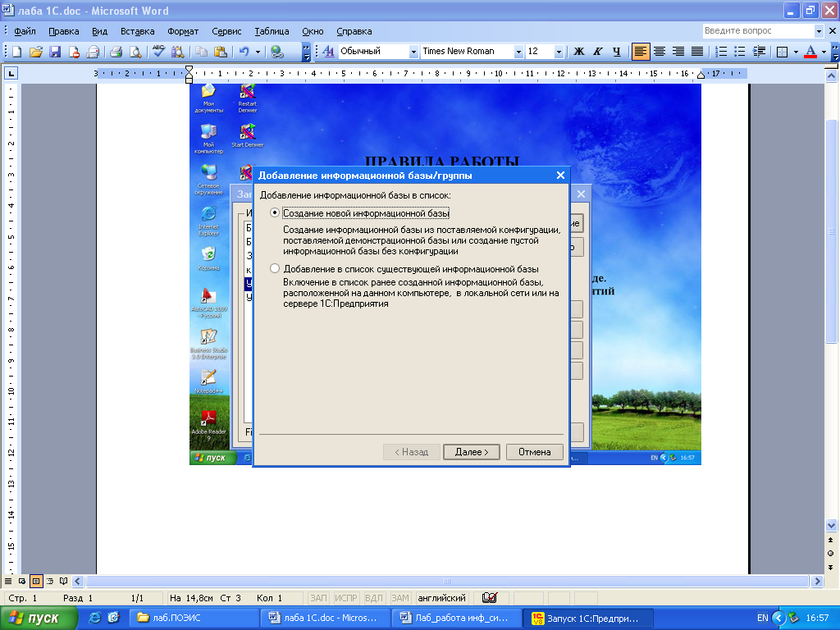840x630 pixels.
Task: Open the Research tool icon
Action: 177,52
